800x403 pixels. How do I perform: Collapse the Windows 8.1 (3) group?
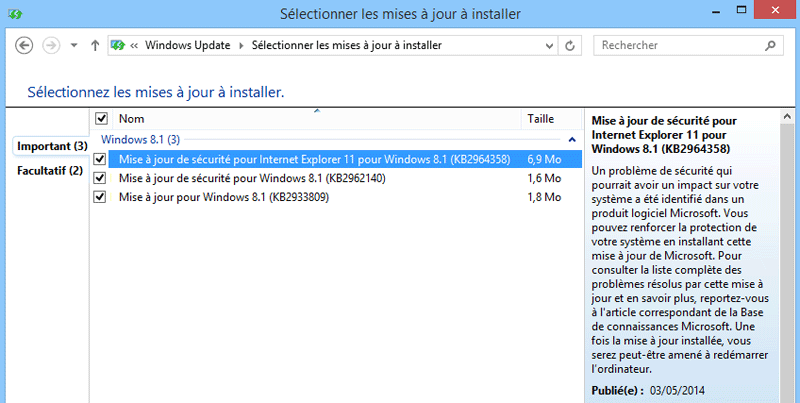pos(571,139)
